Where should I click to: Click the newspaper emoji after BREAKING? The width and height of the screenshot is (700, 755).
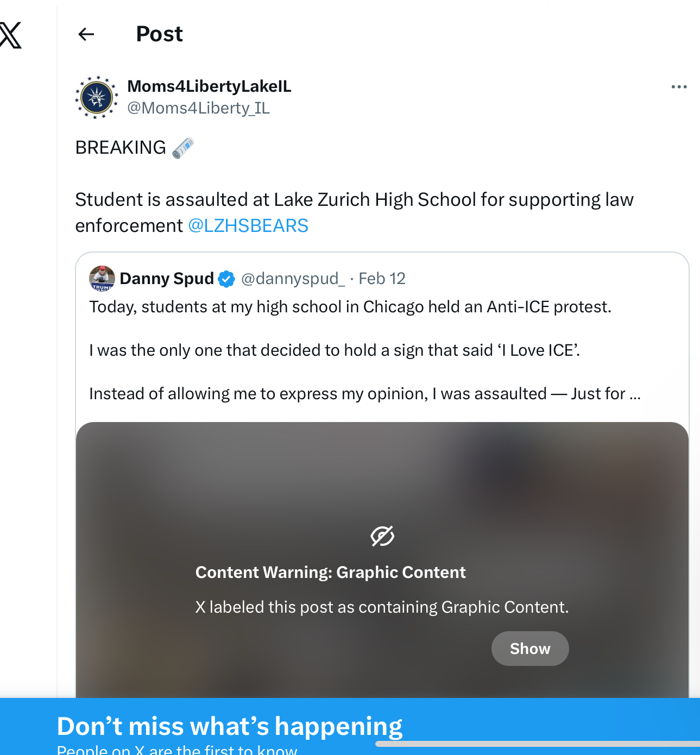pos(183,148)
